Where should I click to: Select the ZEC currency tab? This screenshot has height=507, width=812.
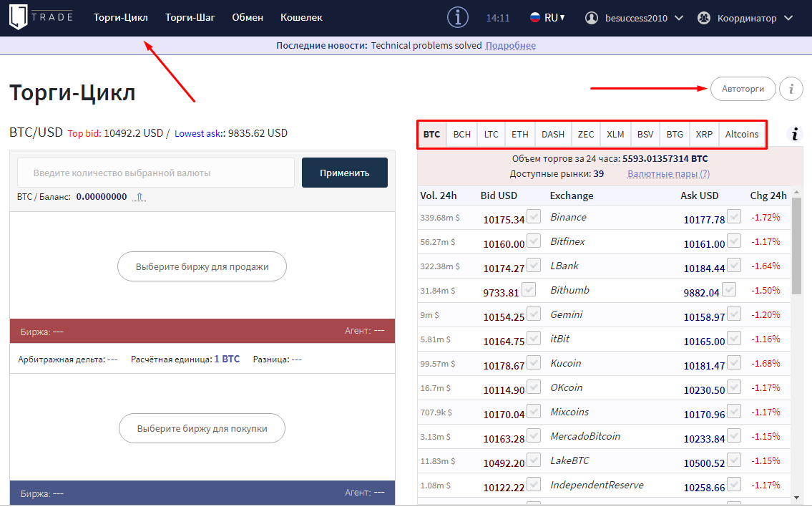tap(586, 134)
